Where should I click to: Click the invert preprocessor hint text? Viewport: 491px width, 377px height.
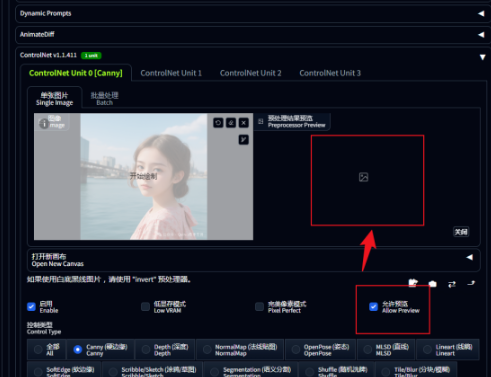pyautogui.click(x=110, y=279)
